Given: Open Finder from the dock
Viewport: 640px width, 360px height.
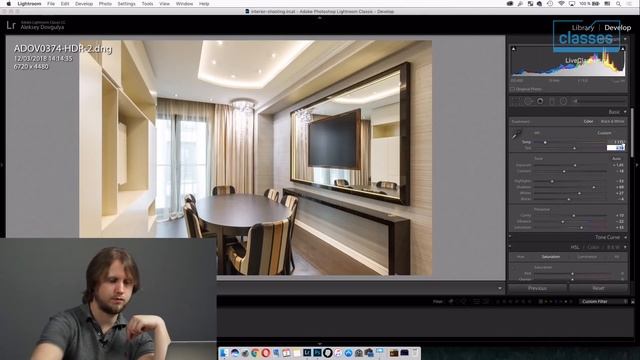Looking at the screenshot, I should (224, 353).
